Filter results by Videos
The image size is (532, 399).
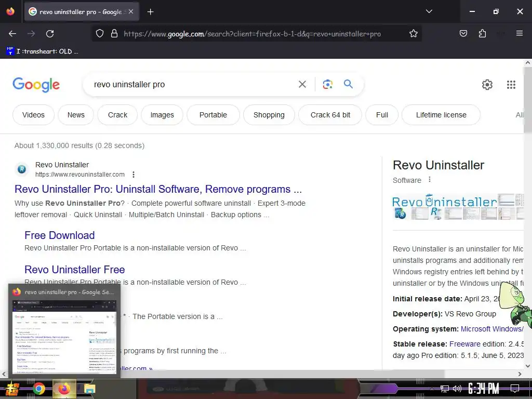pyautogui.click(x=33, y=115)
